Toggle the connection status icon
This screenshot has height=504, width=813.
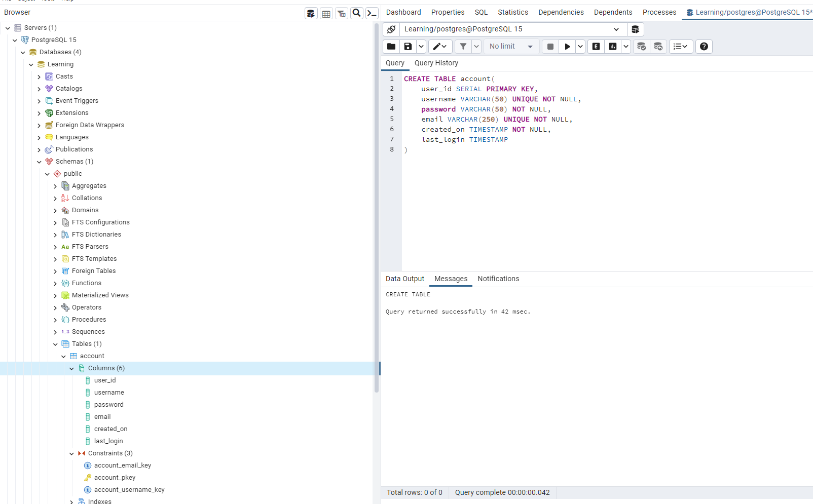[391, 29]
